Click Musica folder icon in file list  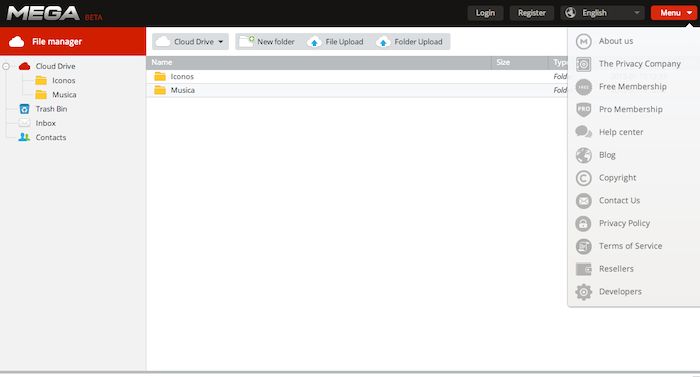160,90
